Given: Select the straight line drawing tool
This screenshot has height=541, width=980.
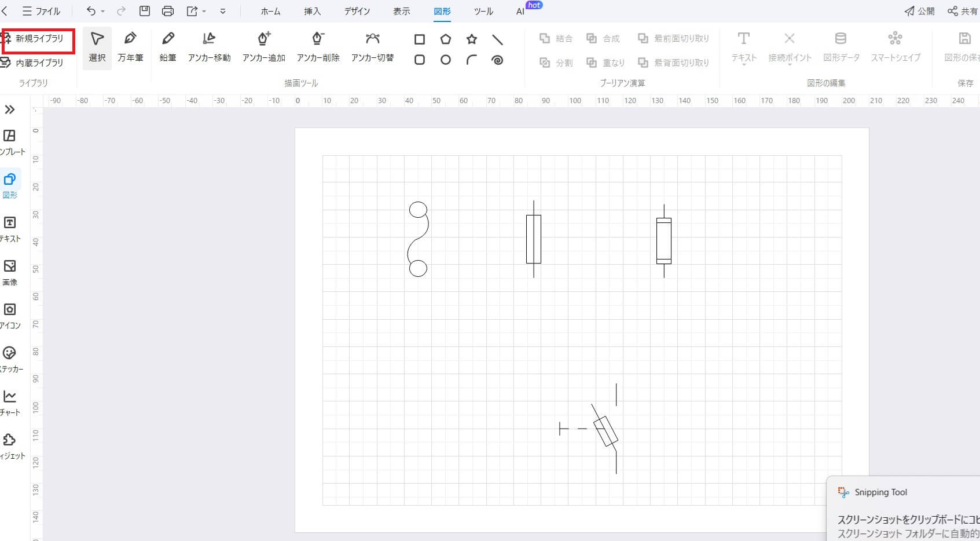Looking at the screenshot, I should coord(497,39).
